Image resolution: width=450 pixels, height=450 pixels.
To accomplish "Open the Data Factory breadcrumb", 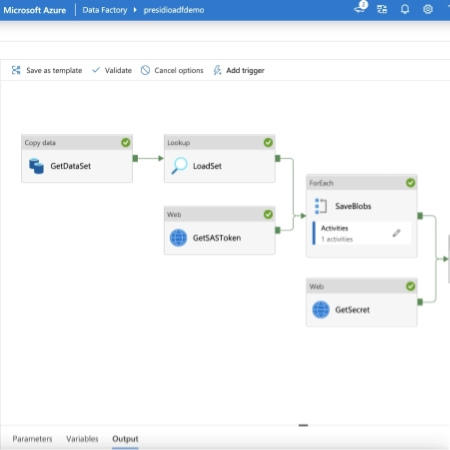I will [x=105, y=10].
